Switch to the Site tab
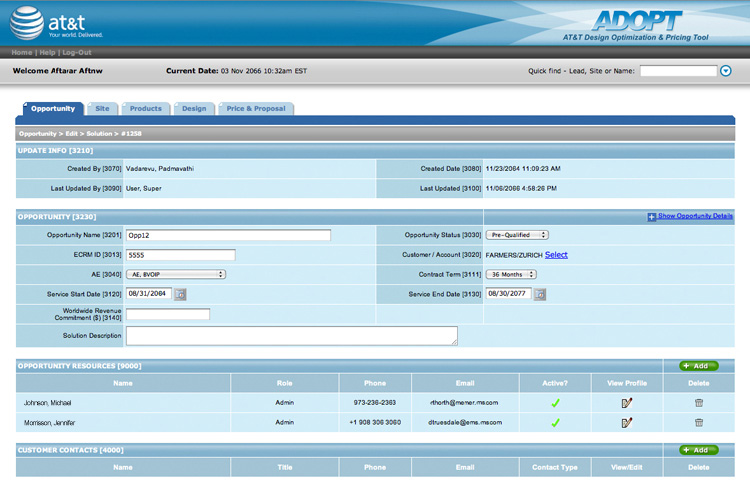This screenshot has height=485, width=750. (102, 109)
